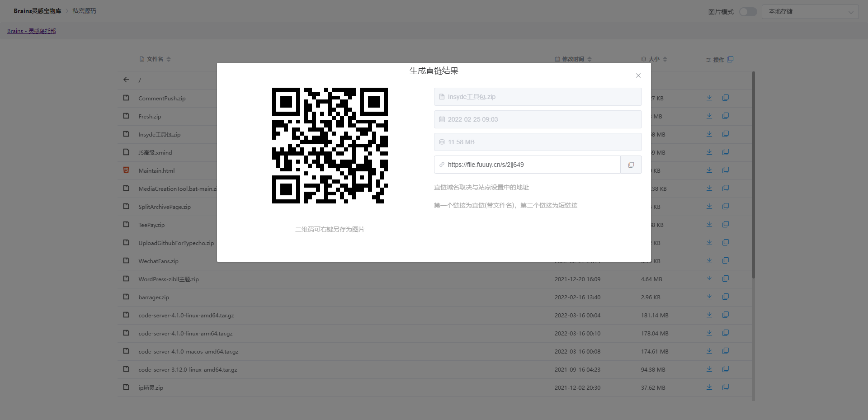Copy link for code-server-3.12.0-linux-amd64.tar.gz
The image size is (868, 420).
click(726, 369)
